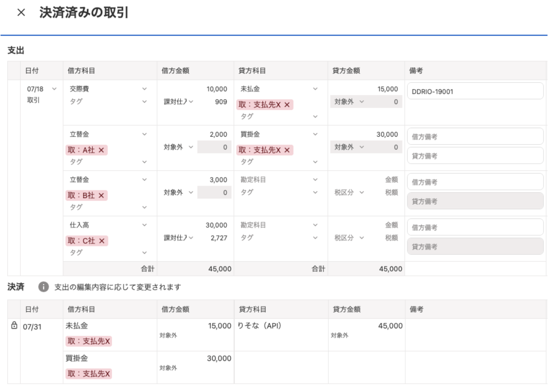
Task: Edit the DDRIO-19001 remarks field
Action: (x=475, y=91)
